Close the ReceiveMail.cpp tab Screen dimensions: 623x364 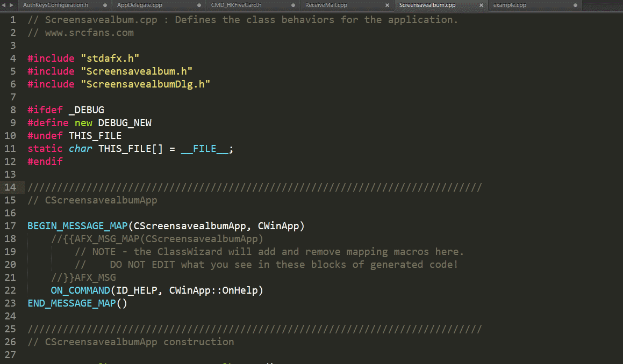point(387,5)
